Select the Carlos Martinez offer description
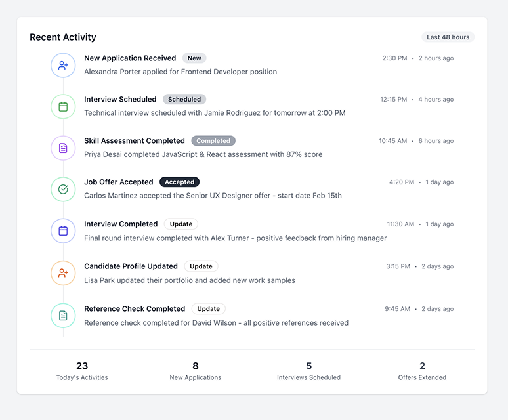508x420 pixels. 213,196
